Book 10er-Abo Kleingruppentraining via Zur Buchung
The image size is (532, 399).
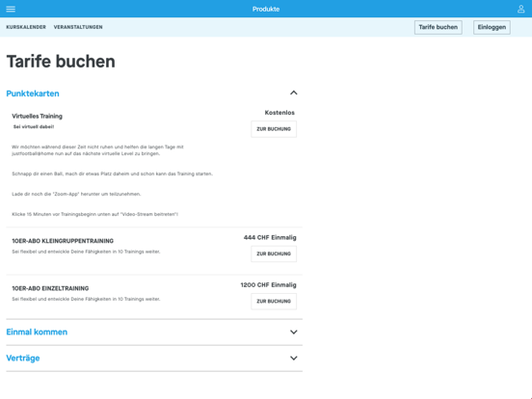click(x=274, y=253)
